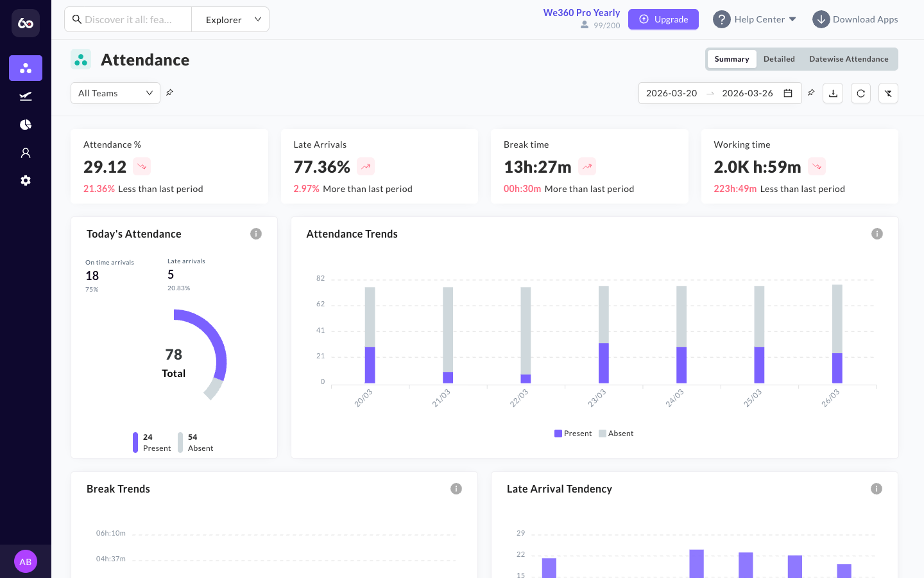Click the 13h:27m Break time value
Image resolution: width=924 pixels, height=578 pixels.
(537, 167)
